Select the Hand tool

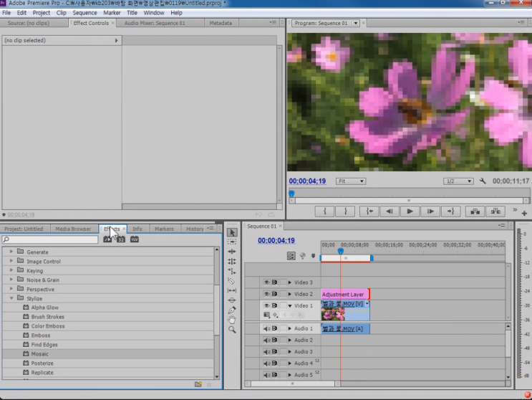click(232, 320)
